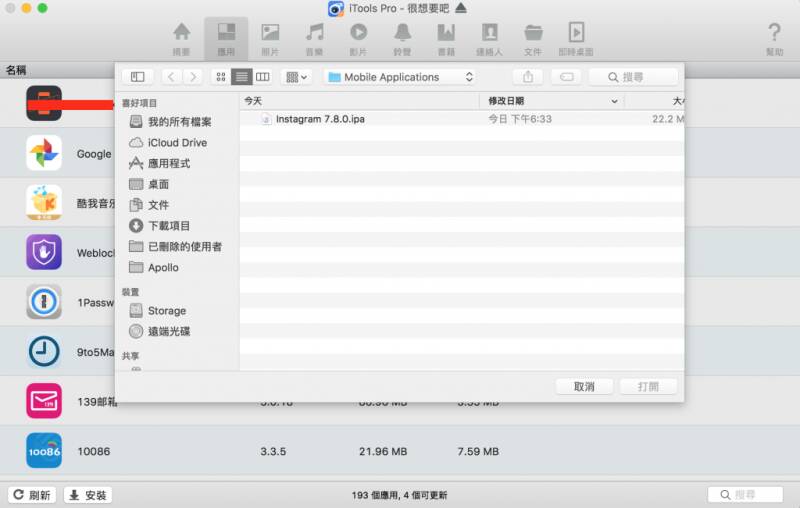Open the arrange-by grouping dropdown
This screenshot has height=508, width=800.
click(x=296, y=77)
